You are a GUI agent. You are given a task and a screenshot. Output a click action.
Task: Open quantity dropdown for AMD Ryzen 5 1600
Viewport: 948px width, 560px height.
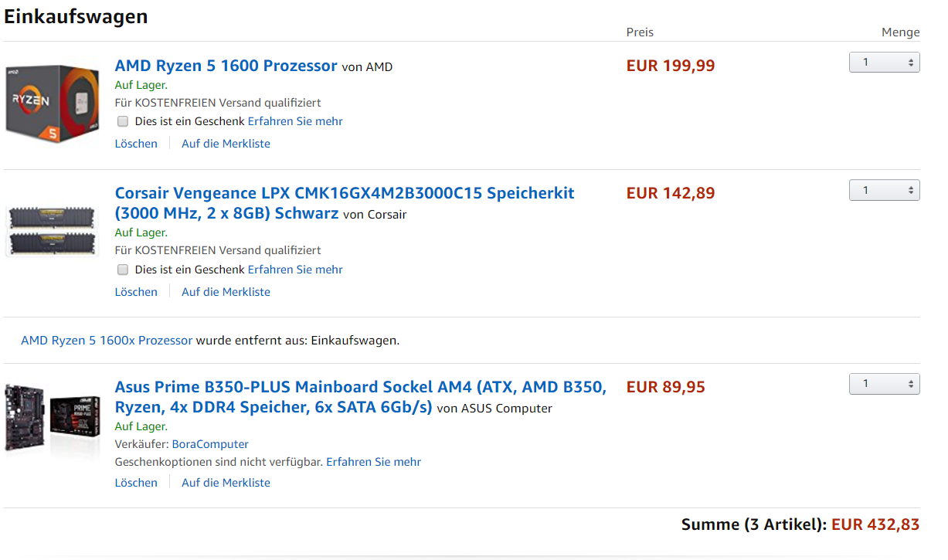884,63
